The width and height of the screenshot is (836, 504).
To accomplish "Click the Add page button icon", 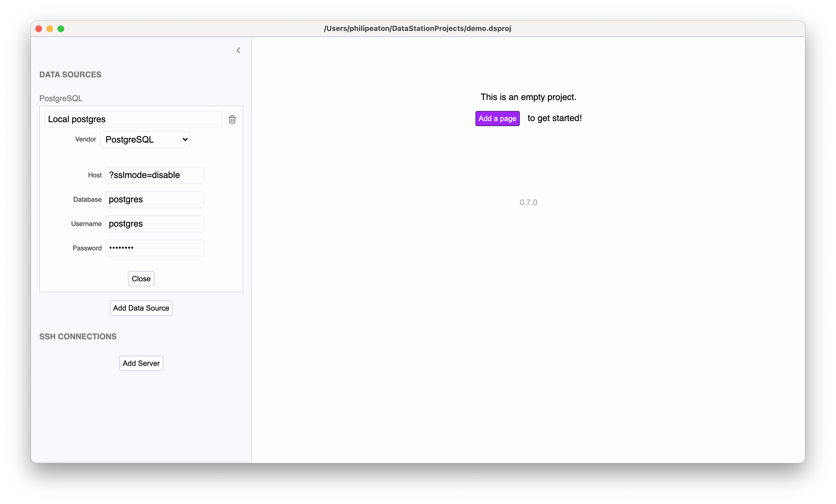I will pyautogui.click(x=497, y=118).
